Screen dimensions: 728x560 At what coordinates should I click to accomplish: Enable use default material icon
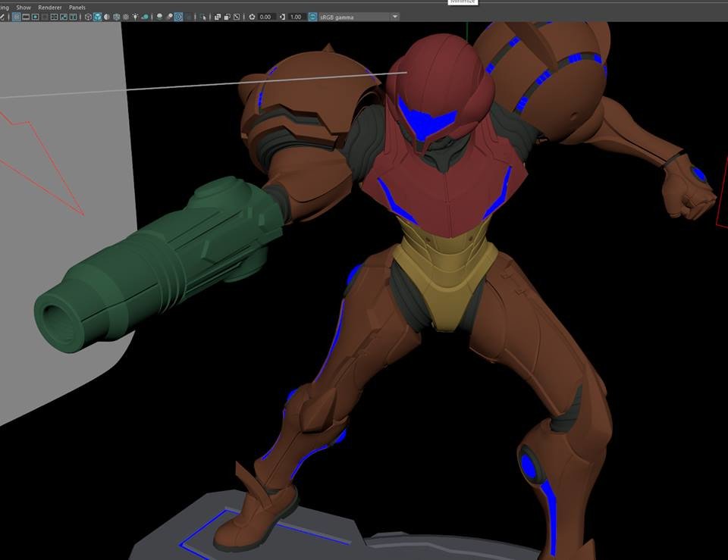coord(107,17)
